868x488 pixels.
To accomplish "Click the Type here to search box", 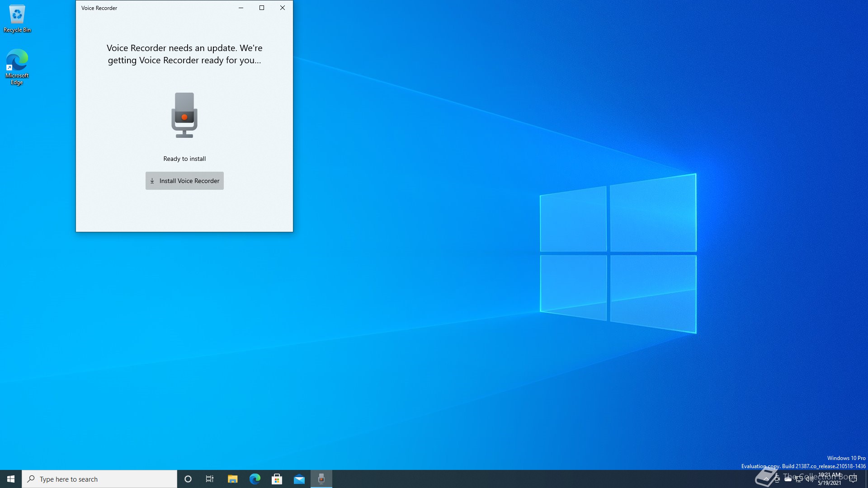I will (x=99, y=479).
